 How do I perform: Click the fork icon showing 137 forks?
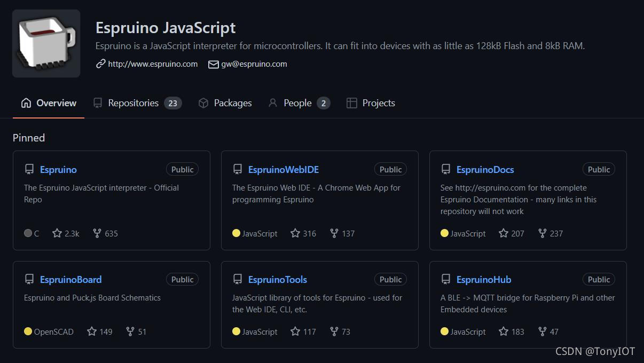[334, 233]
